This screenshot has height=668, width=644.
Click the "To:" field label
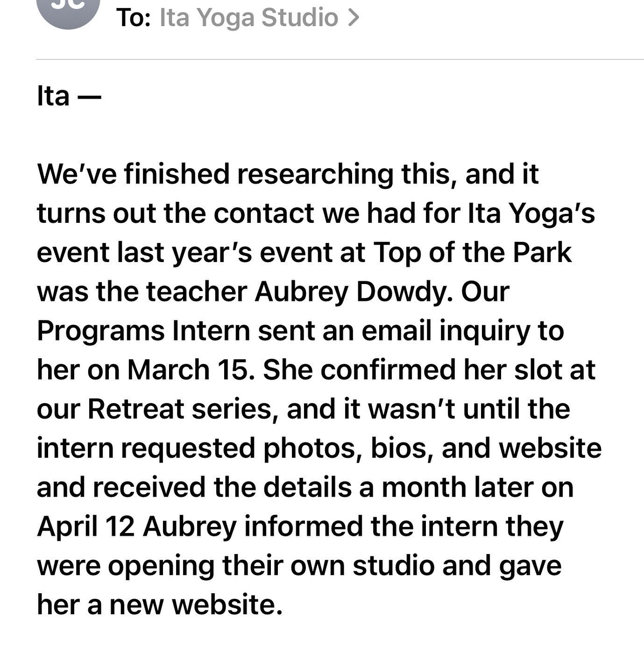pyautogui.click(x=134, y=18)
